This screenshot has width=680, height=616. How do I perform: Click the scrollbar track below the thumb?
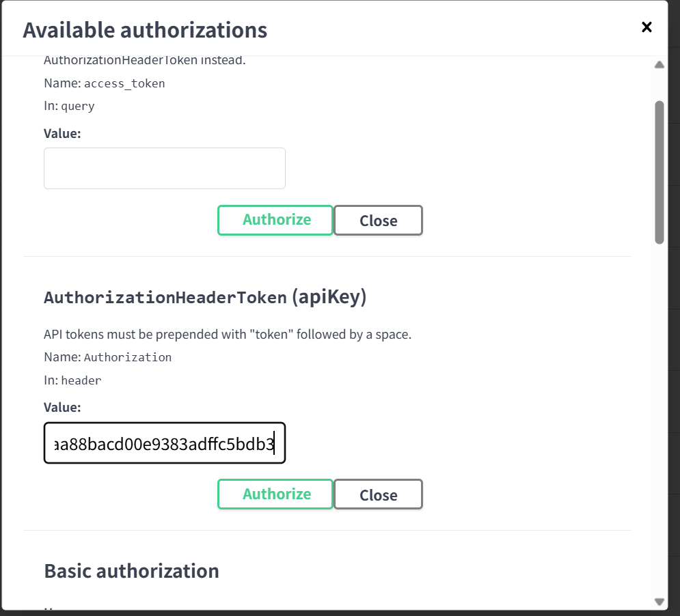659,410
